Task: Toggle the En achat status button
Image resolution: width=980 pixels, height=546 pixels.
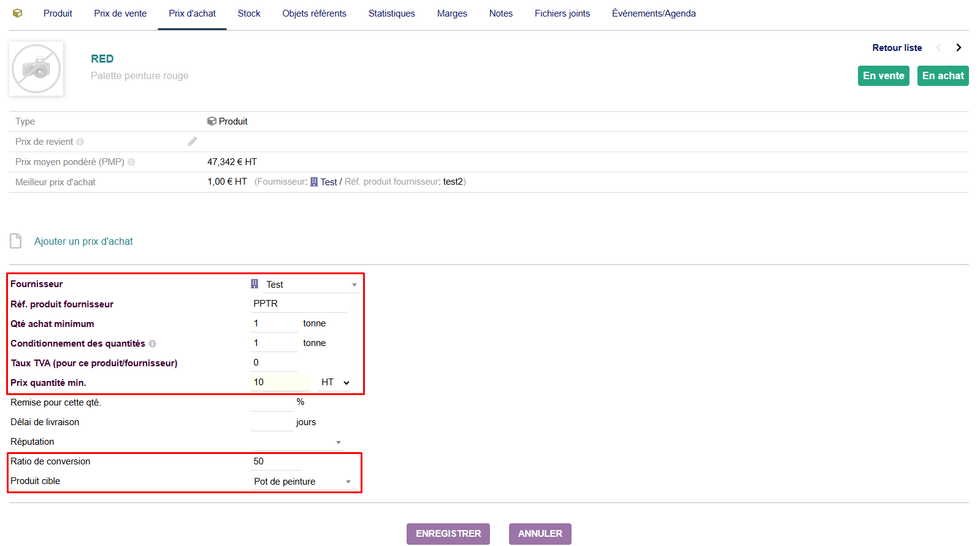Action: (943, 76)
